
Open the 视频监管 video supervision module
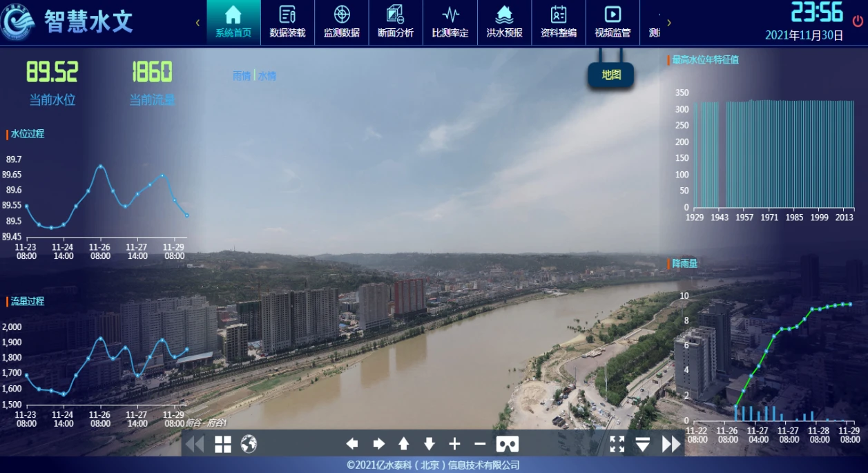(x=613, y=22)
